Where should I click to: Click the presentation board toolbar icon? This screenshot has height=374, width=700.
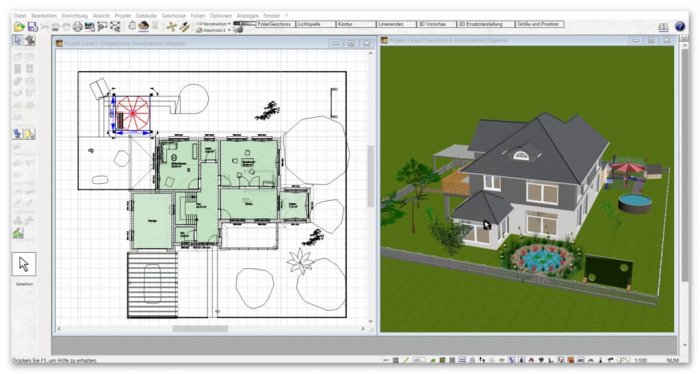(x=102, y=27)
